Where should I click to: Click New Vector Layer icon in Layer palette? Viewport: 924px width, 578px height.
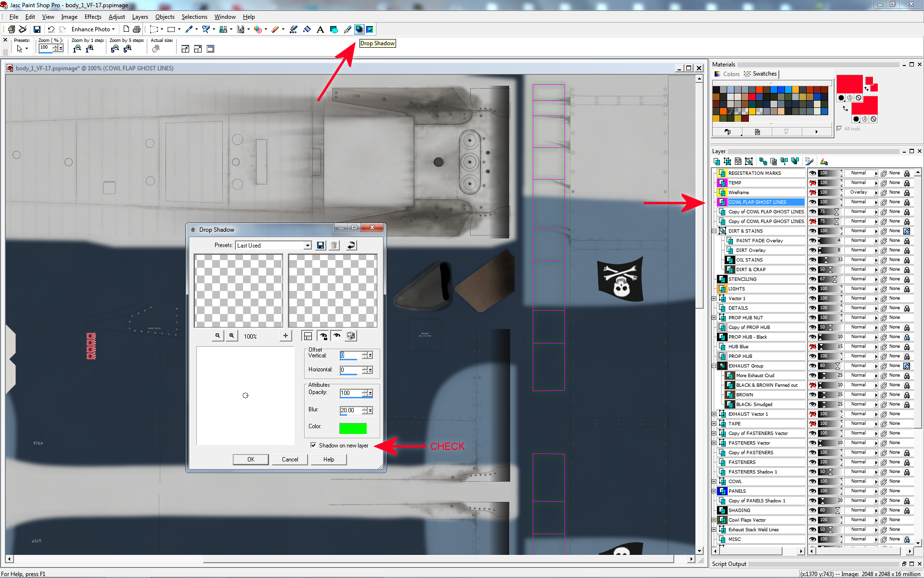(728, 161)
